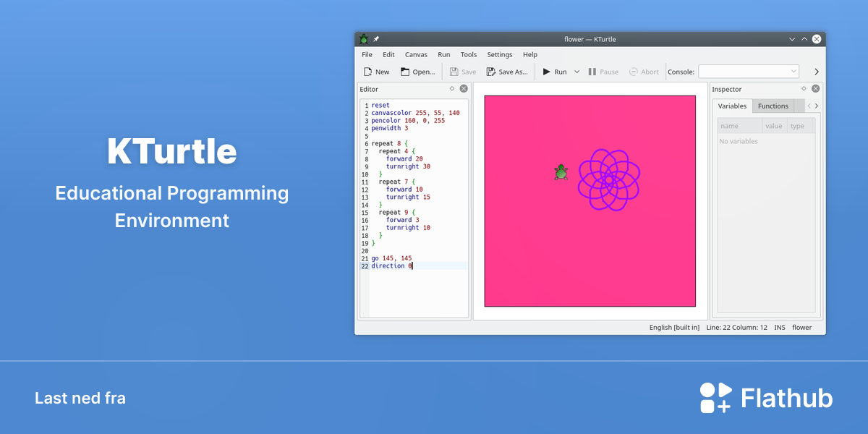
Task: Click the 'pencolor 160, 0, 255' line
Action: coord(408,121)
